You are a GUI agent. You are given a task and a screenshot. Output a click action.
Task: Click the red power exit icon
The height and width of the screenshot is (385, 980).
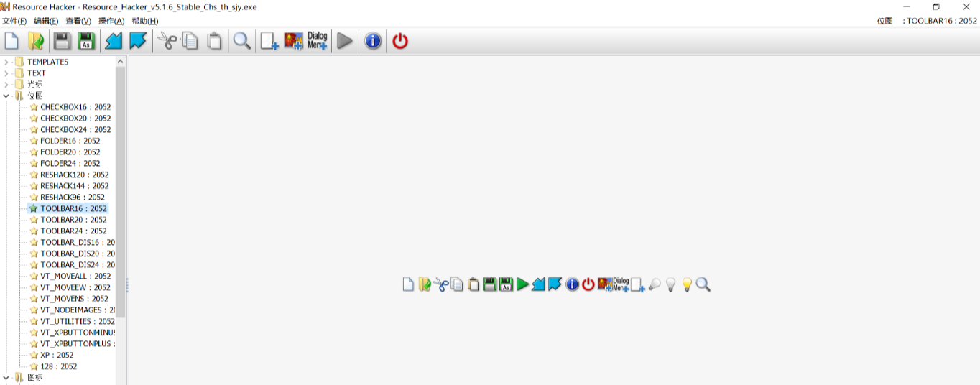click(x=400, y=41)
